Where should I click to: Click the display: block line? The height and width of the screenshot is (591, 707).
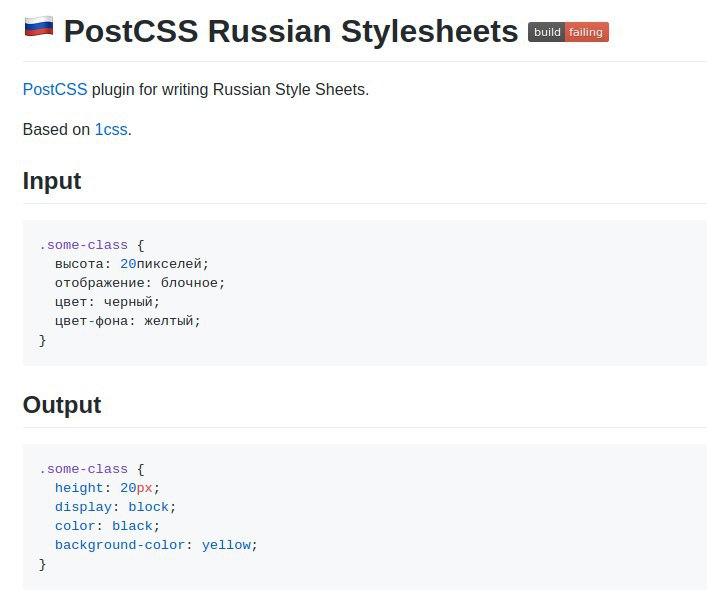pyautogui.click(x=115, y=507)
